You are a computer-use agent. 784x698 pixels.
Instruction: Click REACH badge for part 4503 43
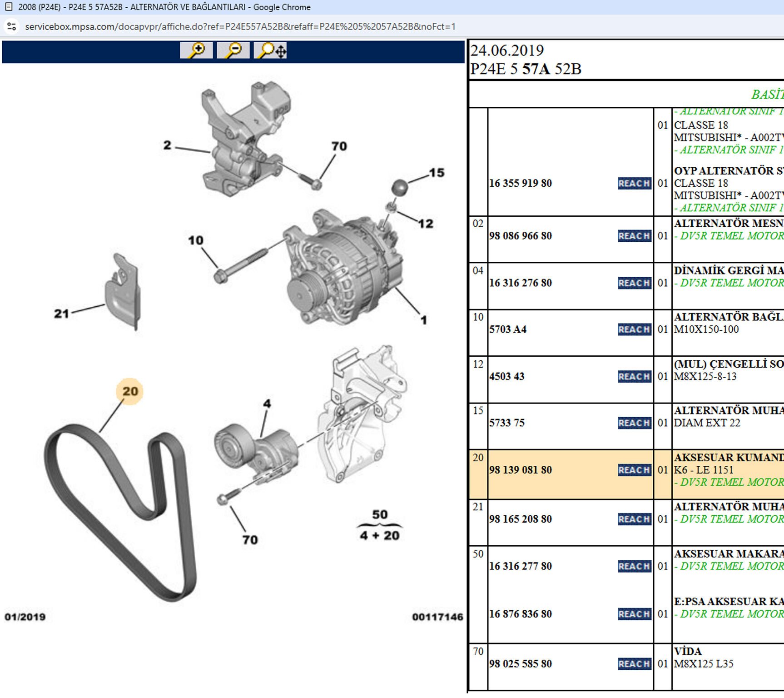(634, 376)
